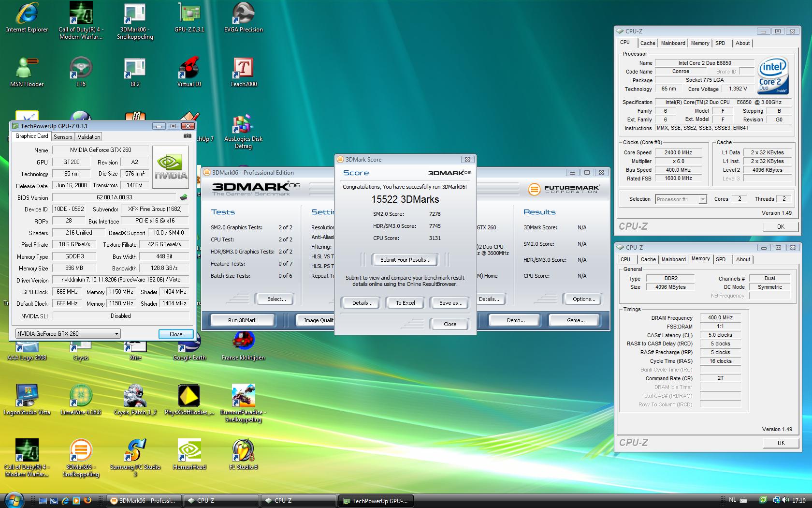Click the 15522 3DMarks score text
The image size is (812, 508).
coord(405,199)
